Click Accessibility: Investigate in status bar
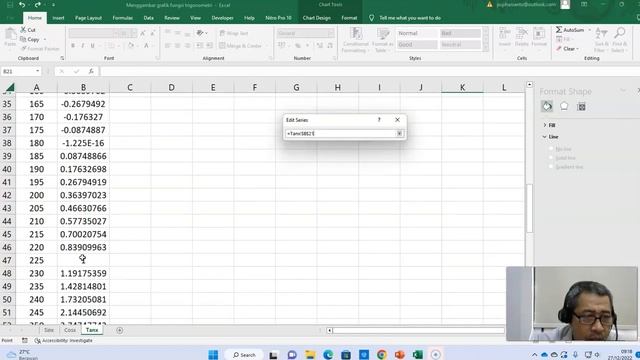Image resolution: width=640 pixels, height=360 pixels. pos(64,340)
